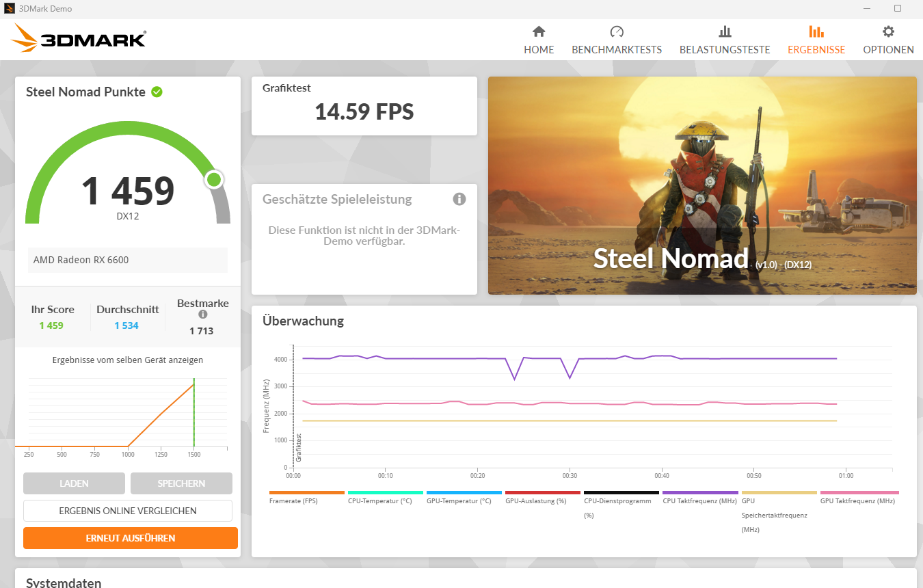Click the DX12 label under score
The image size is (923, 588).
(x=128, y=216)
